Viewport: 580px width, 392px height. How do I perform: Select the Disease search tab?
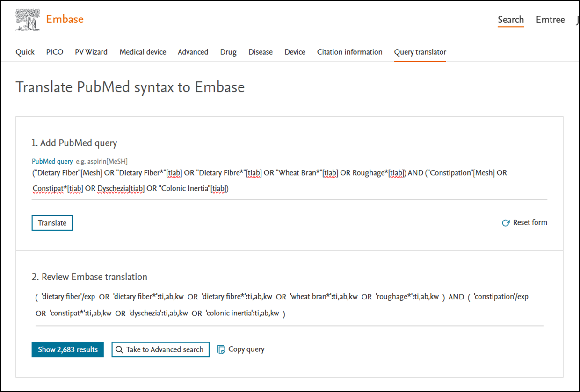[261, 52]
